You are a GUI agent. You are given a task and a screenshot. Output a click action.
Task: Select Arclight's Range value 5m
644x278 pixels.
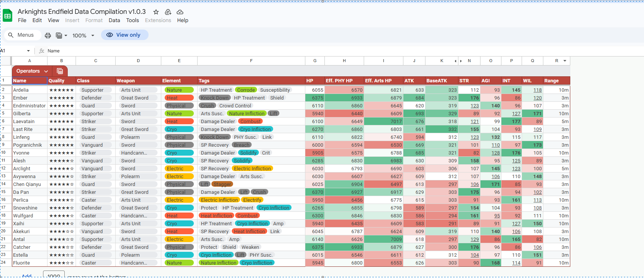click(x=556, y=168)
